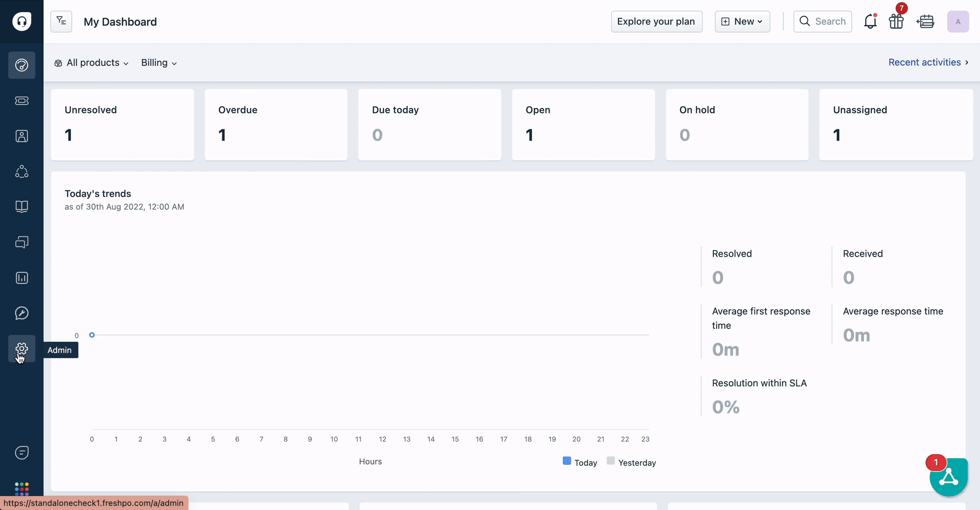Open the New dropdown menu
The image size is (980, 510).
tap(742, 21)
